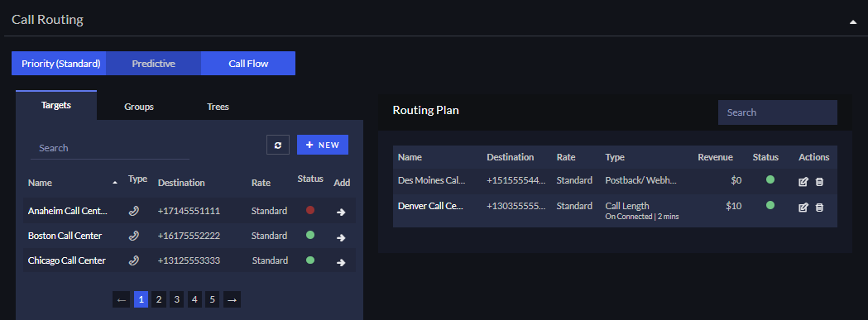Open the Call Flow tab

pyautogui.click(x=248, y=63)
